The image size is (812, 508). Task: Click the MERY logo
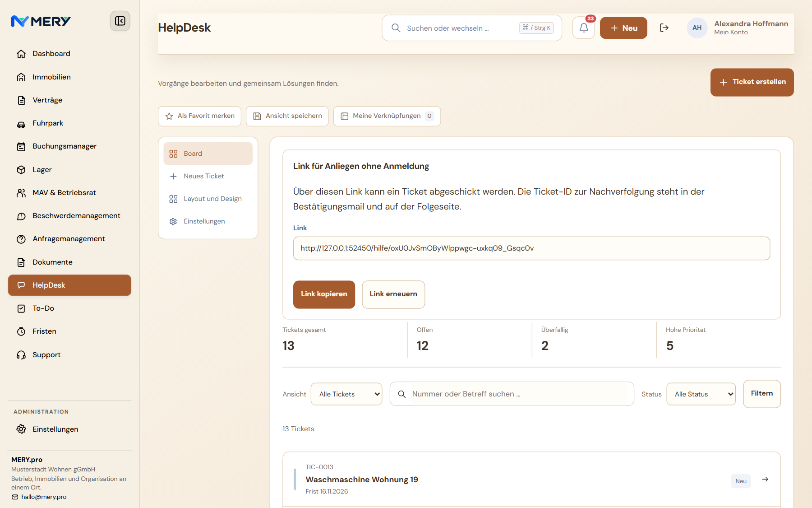pyautogui.click(x=41, y=21)
